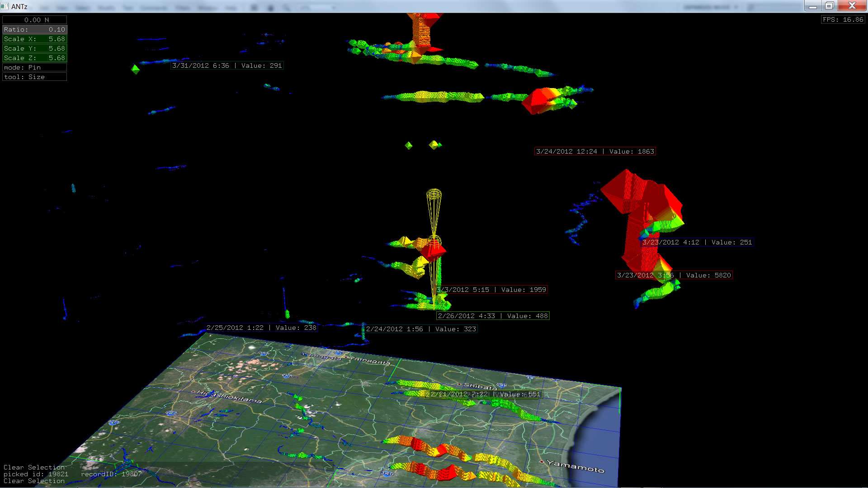The width and height of the screenshot is (868, 488).
Task: Click the small green diamond left of the twin yellow diamonds
Action: tap(409, 145)
